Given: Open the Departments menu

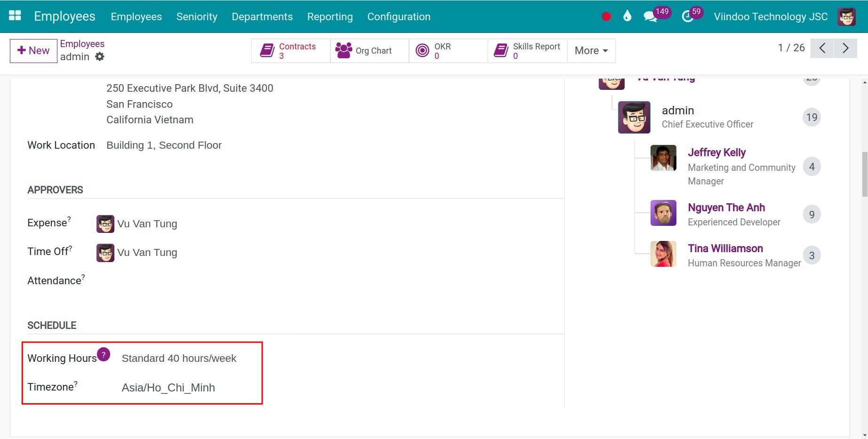Looking at the screenshot, I should tap(262, 16).
